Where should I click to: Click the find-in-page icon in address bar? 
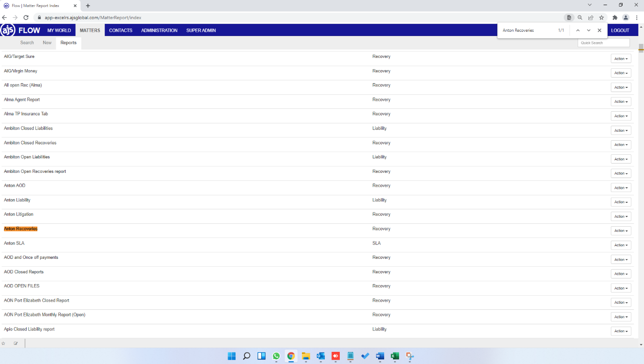pos(569,17)
